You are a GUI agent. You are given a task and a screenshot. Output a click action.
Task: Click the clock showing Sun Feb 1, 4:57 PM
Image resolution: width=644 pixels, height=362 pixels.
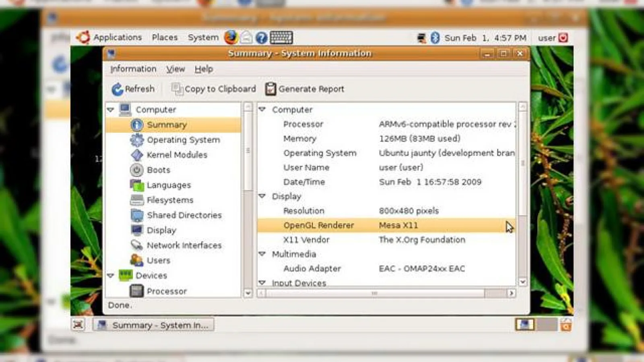[x=485, y=38]
